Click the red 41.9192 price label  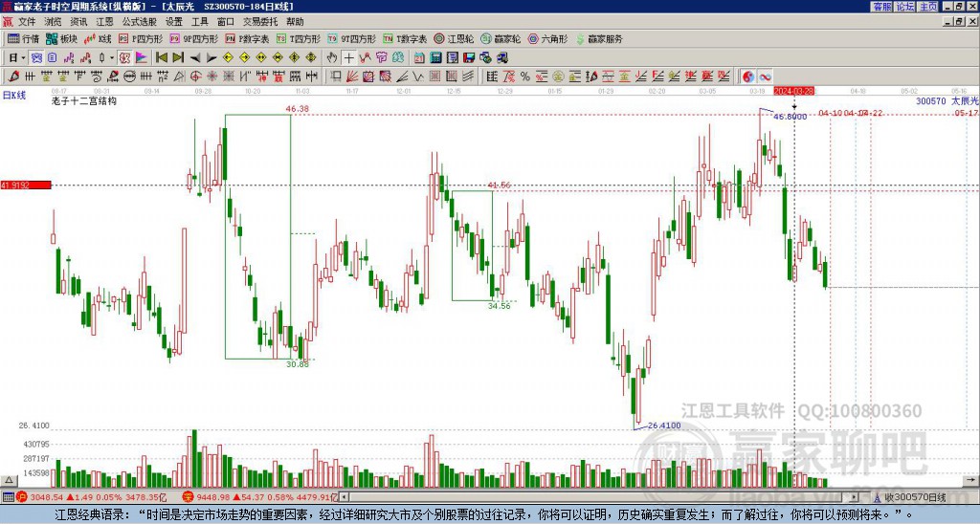click(26, 185)
